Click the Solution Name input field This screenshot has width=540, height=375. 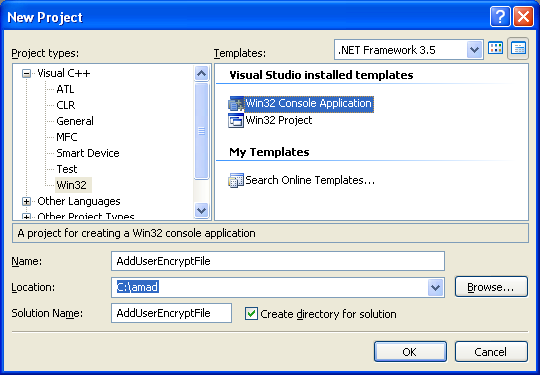(x=172, y=313)
